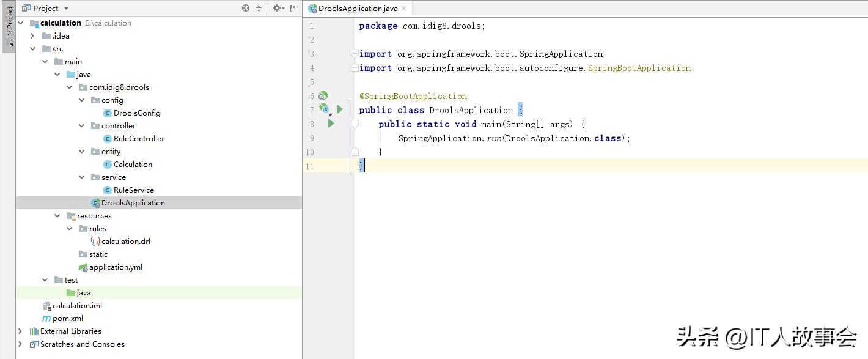This screenshot has width=868, height=359.
Task: Open the Project panel settings gear
Action: pos(277,8)
